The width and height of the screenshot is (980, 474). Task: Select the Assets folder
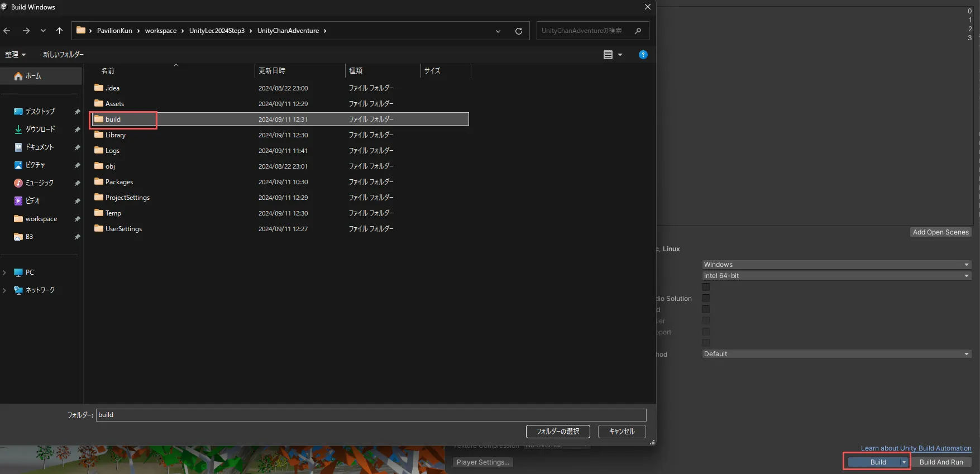coord(114,104)
